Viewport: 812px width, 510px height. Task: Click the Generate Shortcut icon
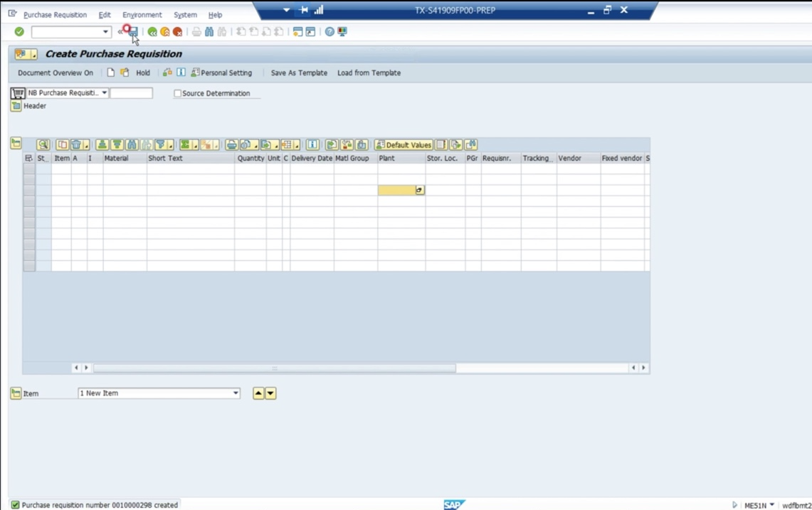(310, 32)
